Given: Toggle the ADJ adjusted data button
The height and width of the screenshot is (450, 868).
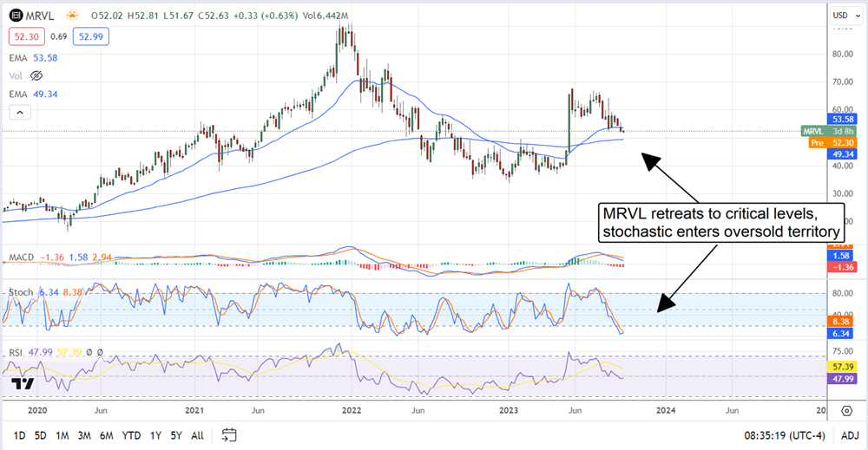Looking at the screenshot, I should (850, 435).
